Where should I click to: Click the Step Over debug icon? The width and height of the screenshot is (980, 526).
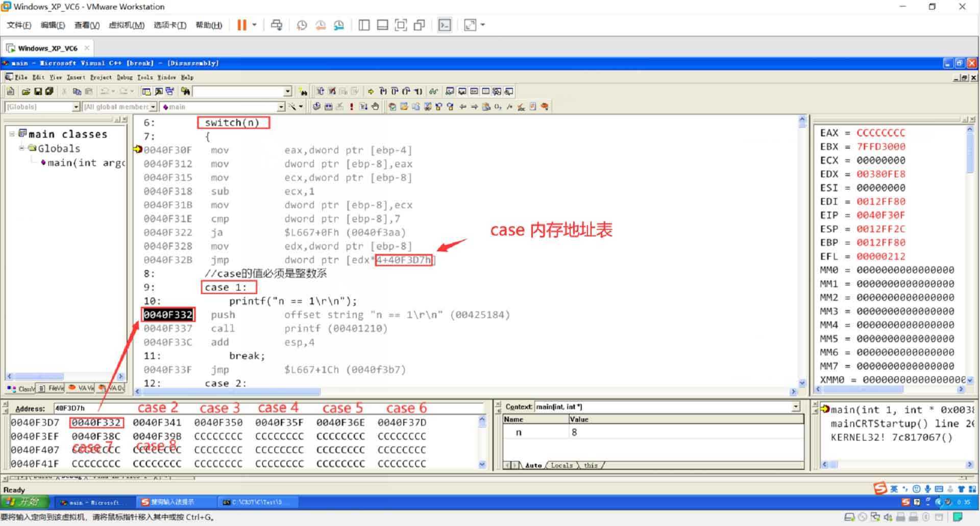point(395,91)
